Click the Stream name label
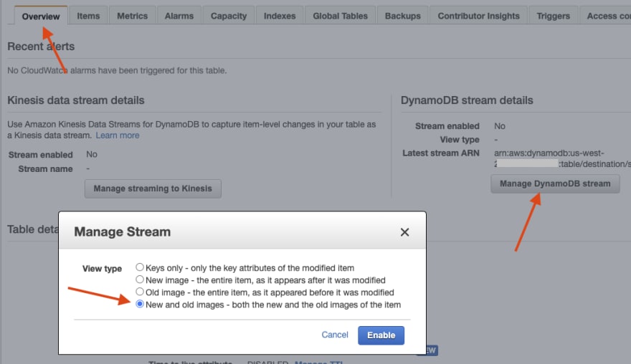The height and width of the screenshot is (364, 631). 45,169
